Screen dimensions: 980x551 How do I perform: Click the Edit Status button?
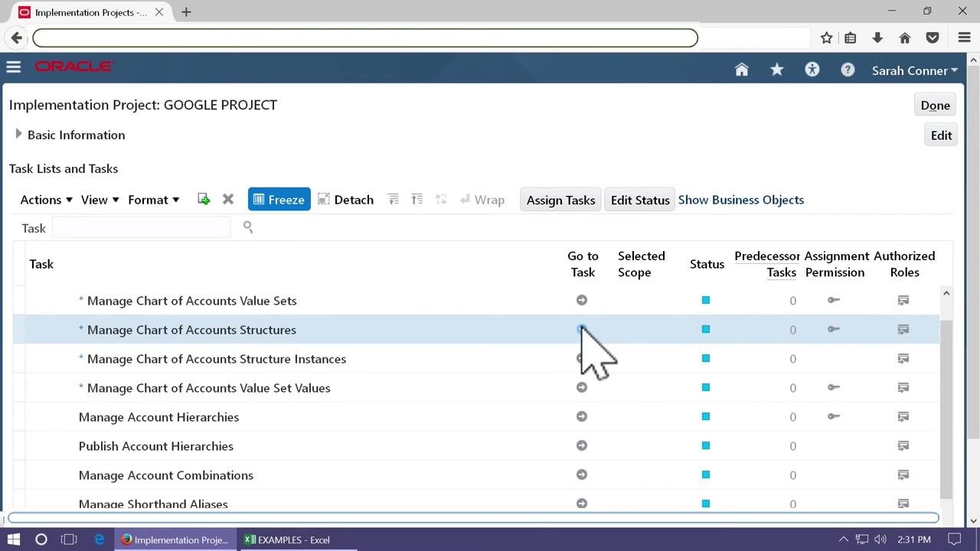[x=640, y=200]
